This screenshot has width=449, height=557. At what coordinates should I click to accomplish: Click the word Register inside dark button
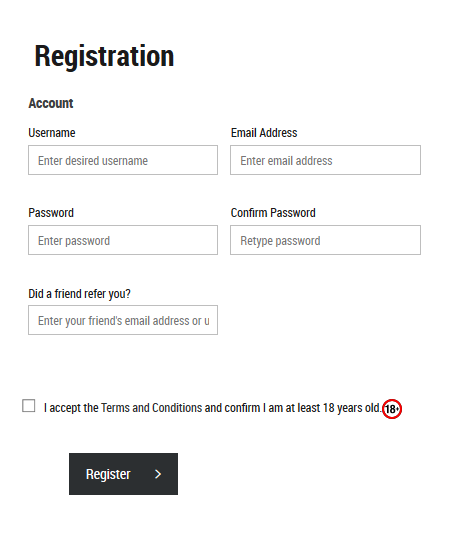point(108,474)
